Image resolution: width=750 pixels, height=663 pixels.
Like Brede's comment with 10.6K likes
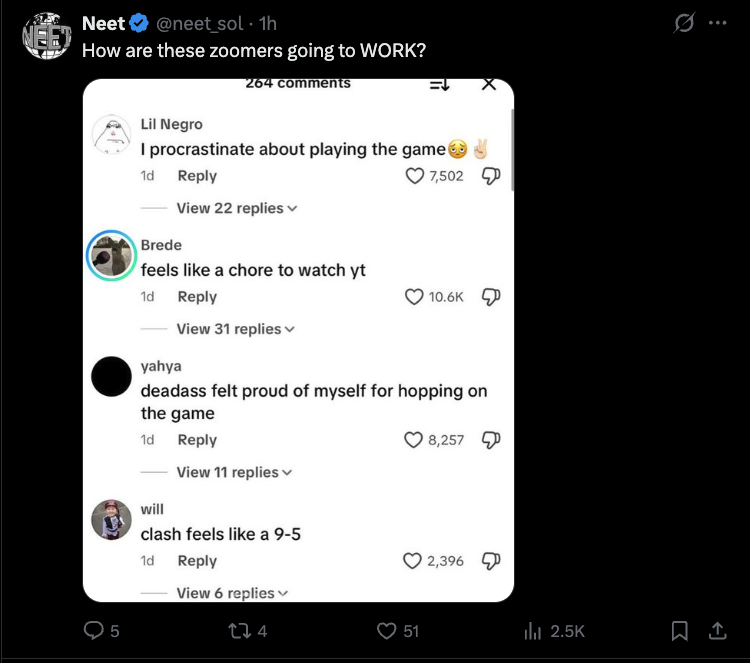(x=413, y=297)
